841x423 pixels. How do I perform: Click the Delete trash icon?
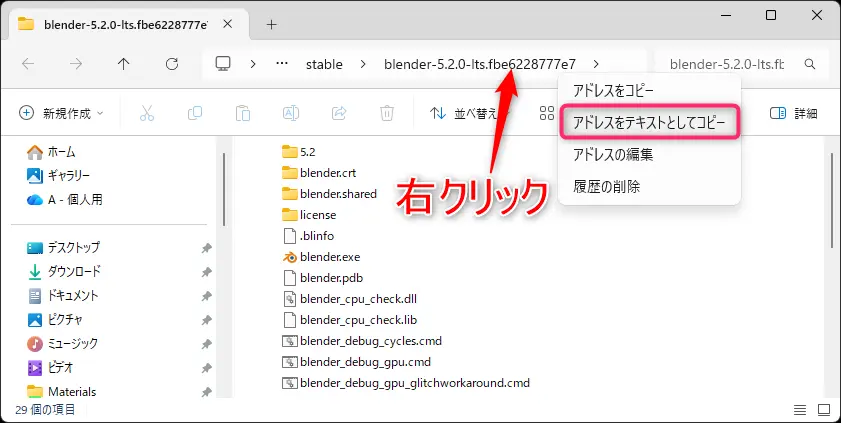[387, 113]
